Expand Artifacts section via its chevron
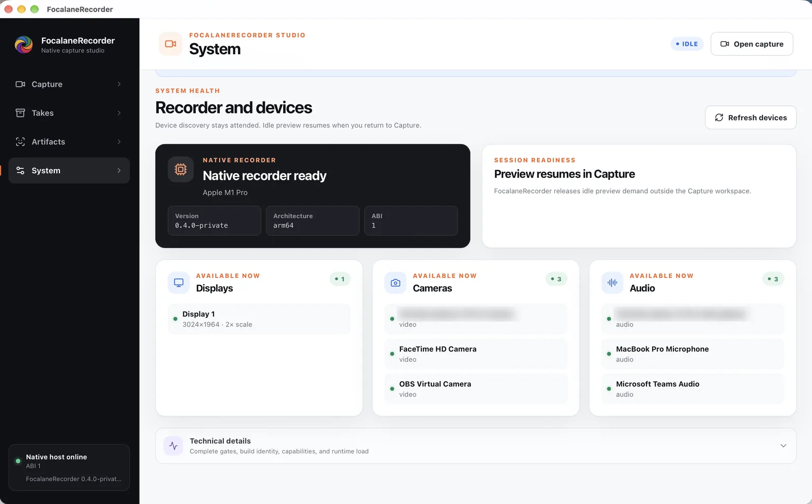Image resolution: width=812 pixels, height=504 pixels. (x=119, y=142)
